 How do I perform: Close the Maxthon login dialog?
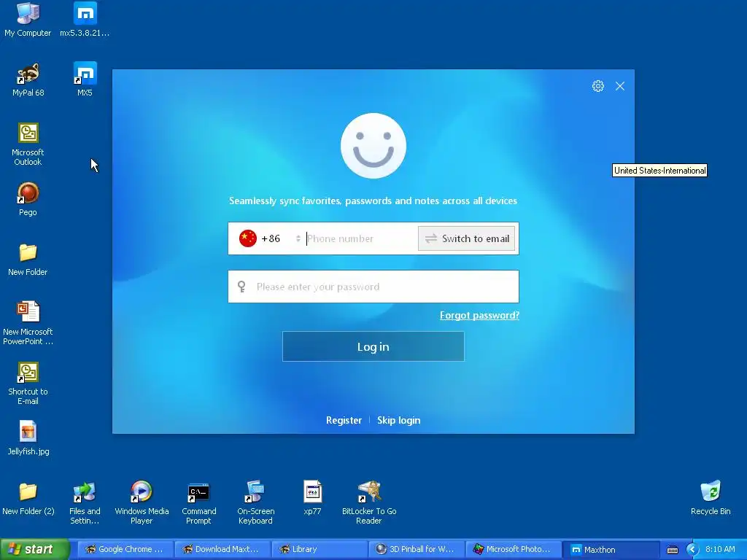point(620,86)
